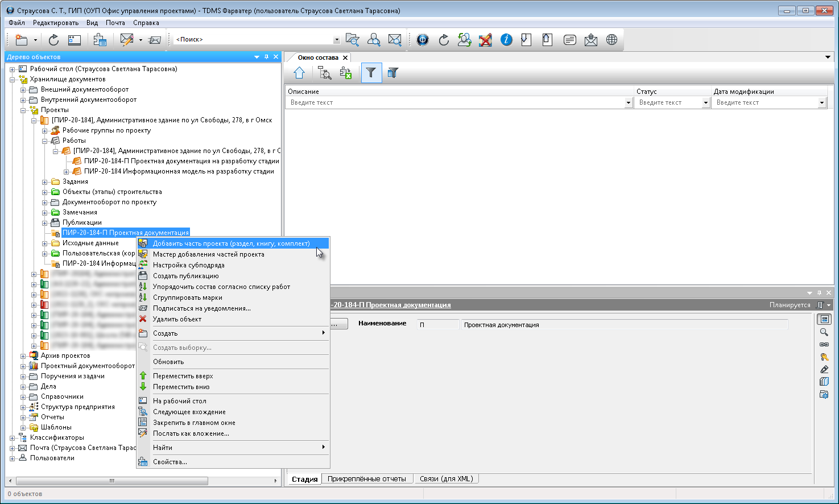
Task: Select Свойства... in context menu
Action: [233, 462]
